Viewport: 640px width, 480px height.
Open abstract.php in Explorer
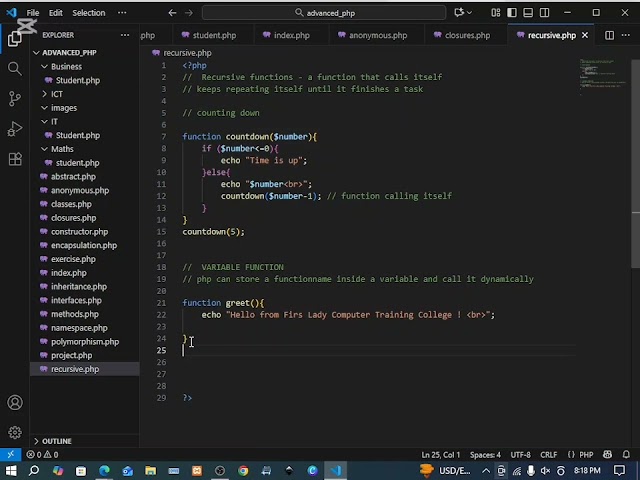85,176
